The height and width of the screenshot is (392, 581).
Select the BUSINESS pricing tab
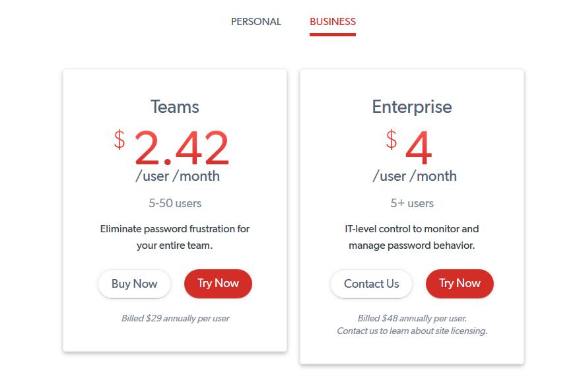click(x=333, y=22)
